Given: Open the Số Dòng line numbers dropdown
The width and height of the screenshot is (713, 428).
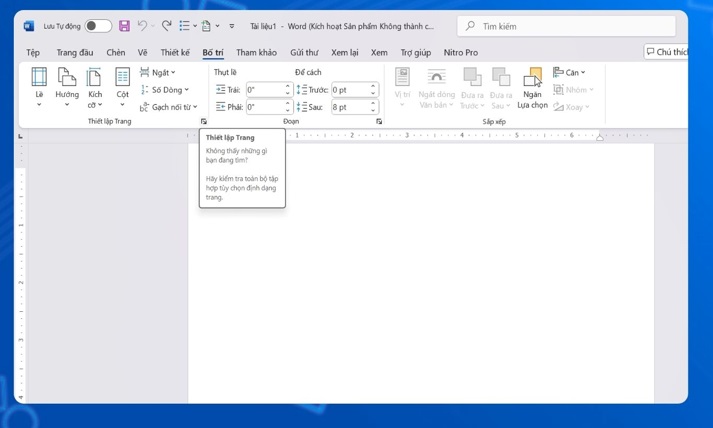Looking at the screenshot, I should 166,90.
